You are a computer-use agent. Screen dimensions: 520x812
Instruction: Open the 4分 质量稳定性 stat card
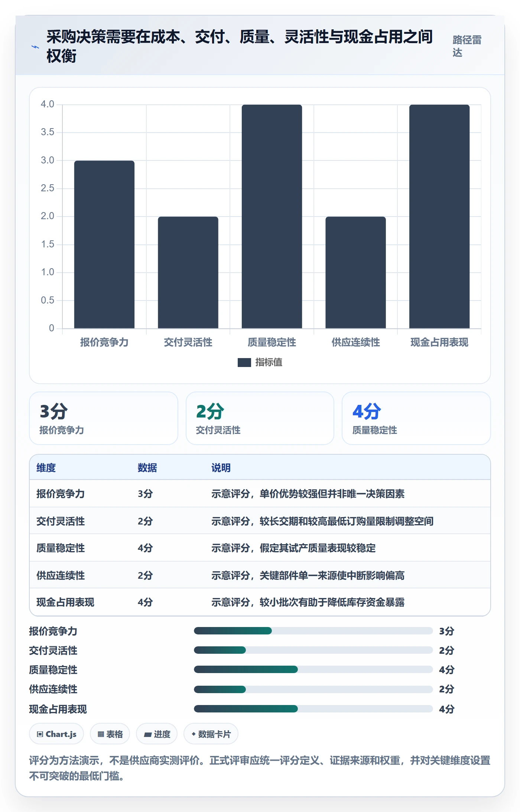[416, 418]
